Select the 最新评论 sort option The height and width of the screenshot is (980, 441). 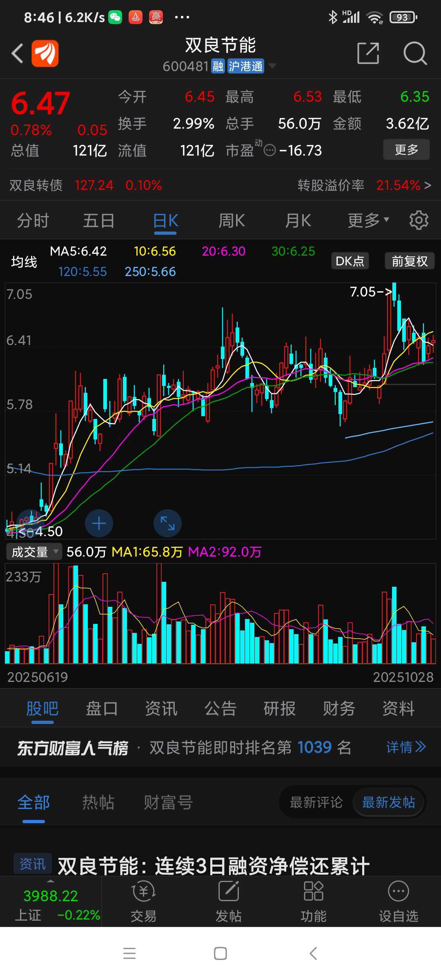click(x=316, y=802)
